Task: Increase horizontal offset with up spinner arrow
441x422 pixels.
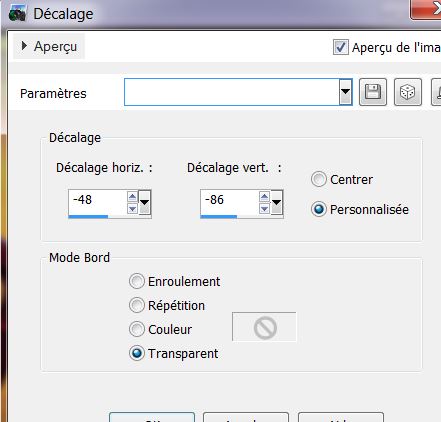Action: tap(132, 197)
